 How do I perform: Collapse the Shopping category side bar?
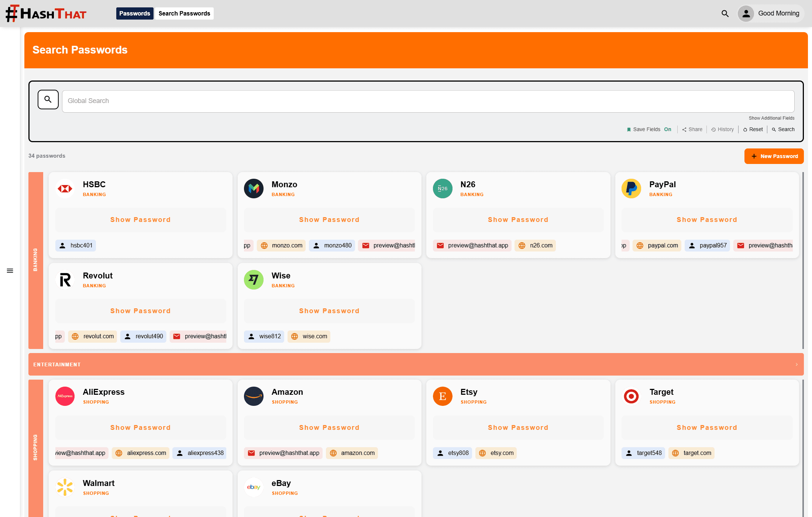[x=35, y=448]
